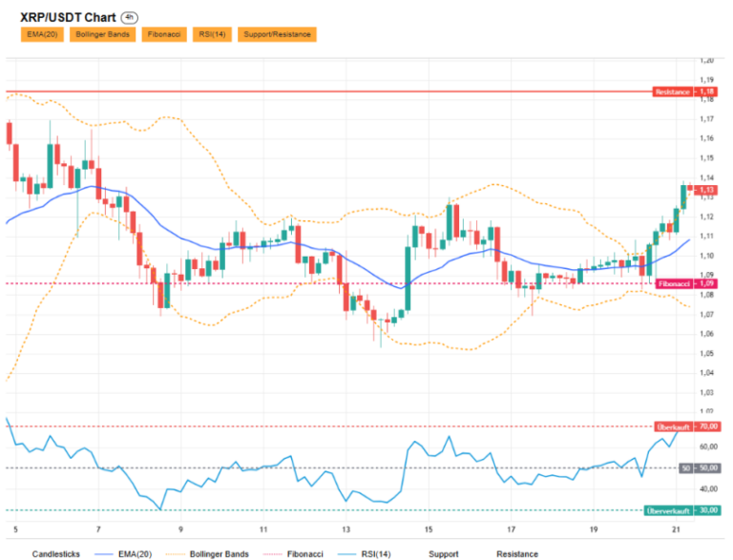Click the pink Fibonacci 1,09 label
The height and width of the screenshot is (560, 733).
(686, 283)
